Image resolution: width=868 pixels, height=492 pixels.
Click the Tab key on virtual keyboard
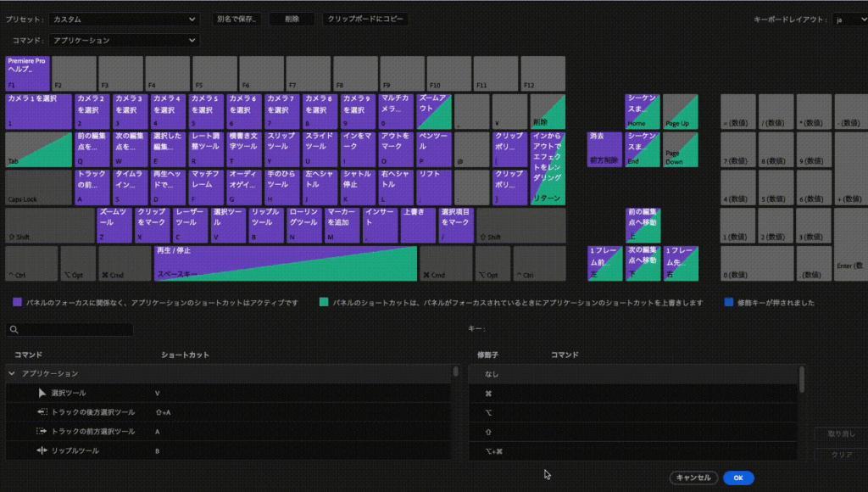click(39, 149)
